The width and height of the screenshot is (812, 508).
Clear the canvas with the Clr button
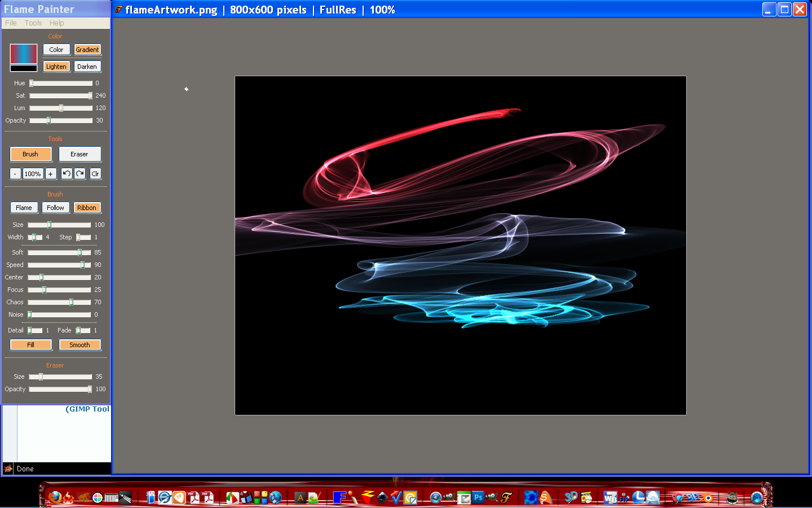[95, 174]
